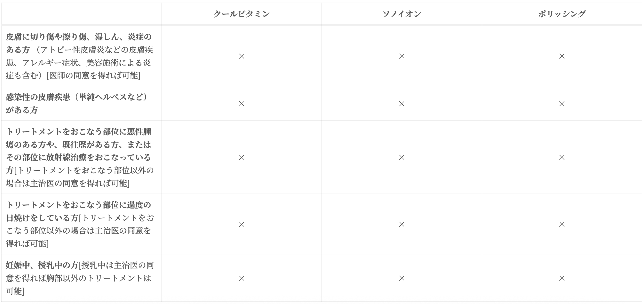Select the ポリッシング column header

pos(562,14)
